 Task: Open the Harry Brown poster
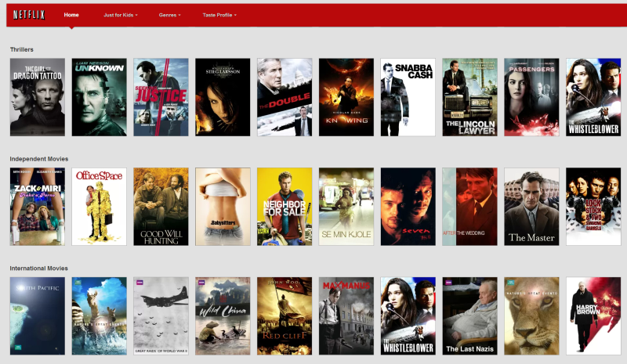[593, 316]
